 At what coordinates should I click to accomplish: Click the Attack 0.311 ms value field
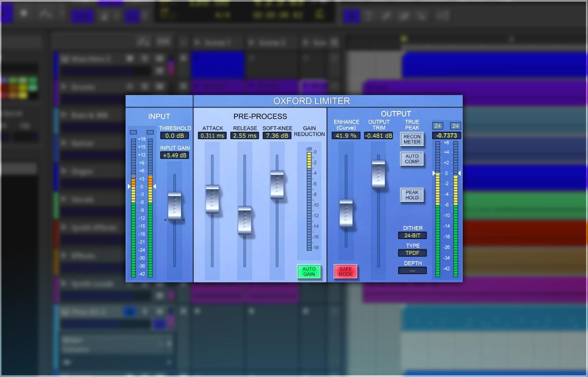212,135
